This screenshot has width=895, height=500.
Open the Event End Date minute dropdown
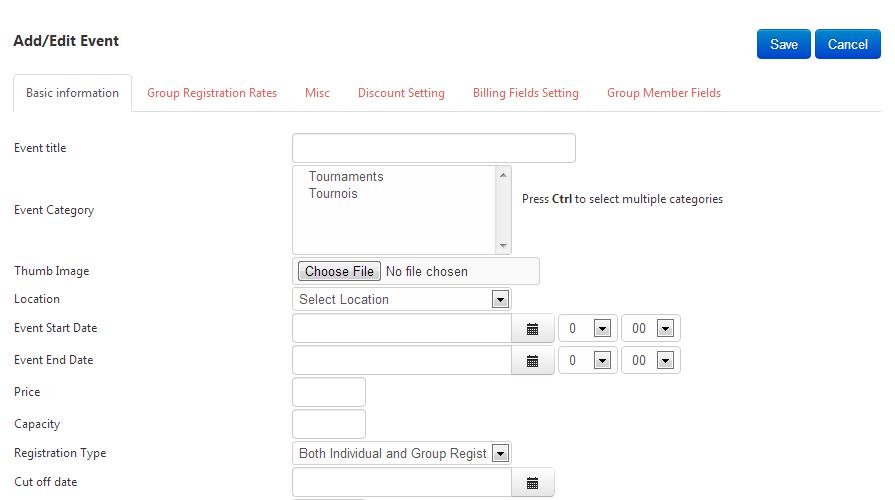pos(650,361)
